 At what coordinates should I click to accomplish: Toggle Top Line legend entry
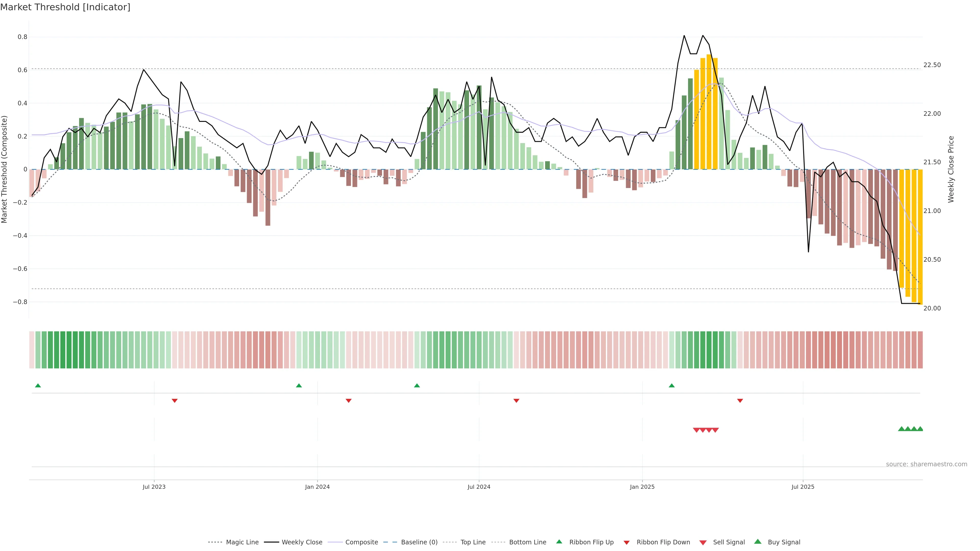(473, 542)
